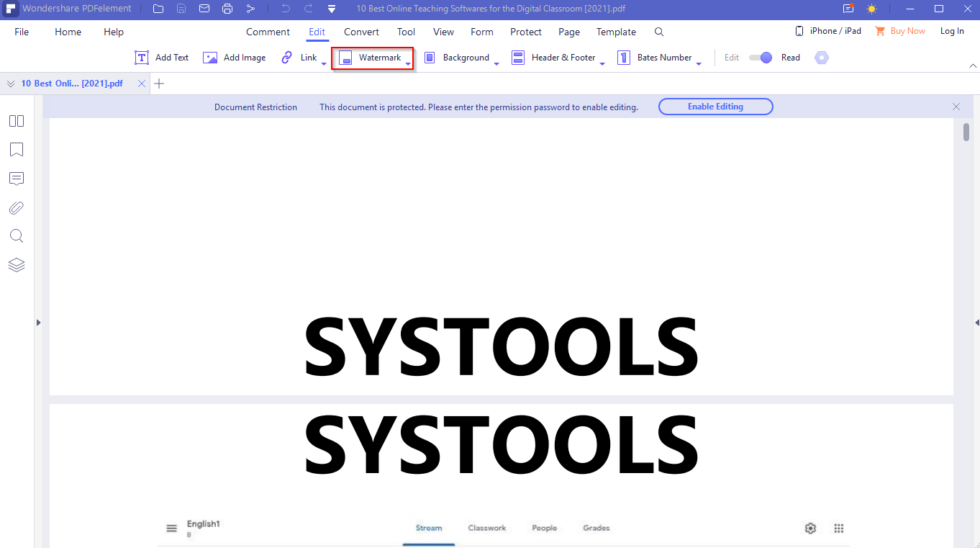Switch to the Convert tab
Image resolution: width=980 pixels, height=548 pixels.
point(361,32)
